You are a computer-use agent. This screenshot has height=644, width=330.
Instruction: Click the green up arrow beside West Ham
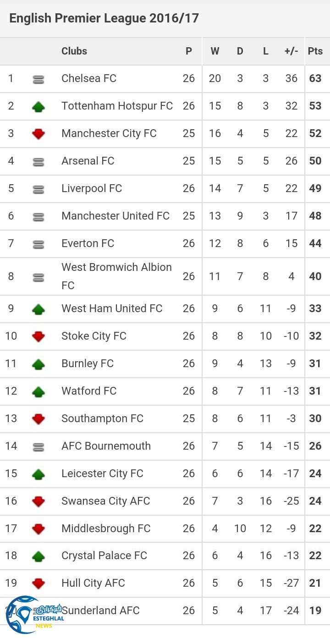pyautogui.click(x=38, y=309)
